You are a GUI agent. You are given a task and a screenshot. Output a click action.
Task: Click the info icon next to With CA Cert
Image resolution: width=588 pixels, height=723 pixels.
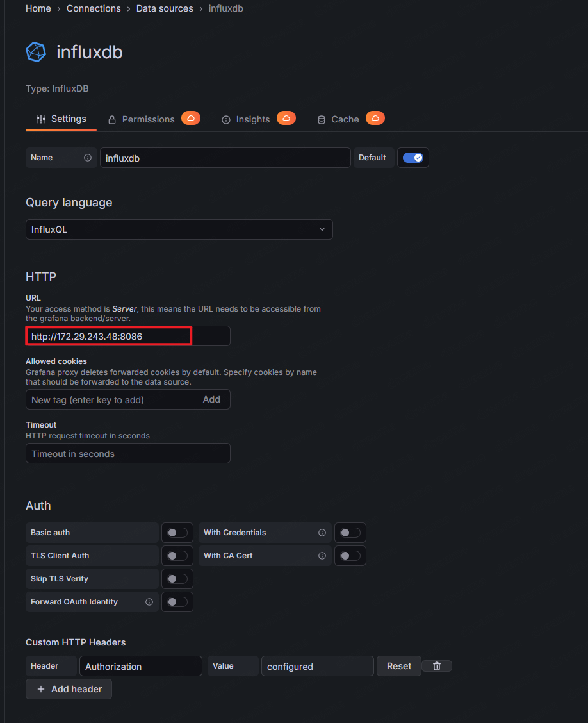[x=322, y=556]
